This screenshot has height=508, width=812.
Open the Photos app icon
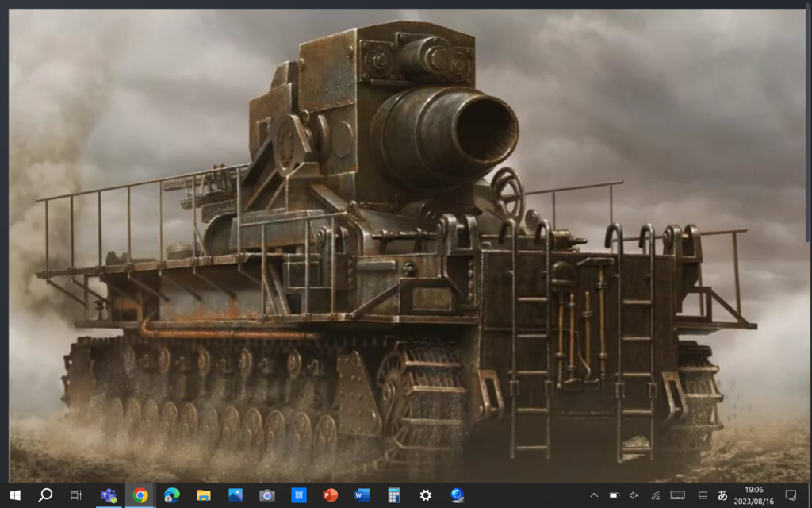(235, 495)
